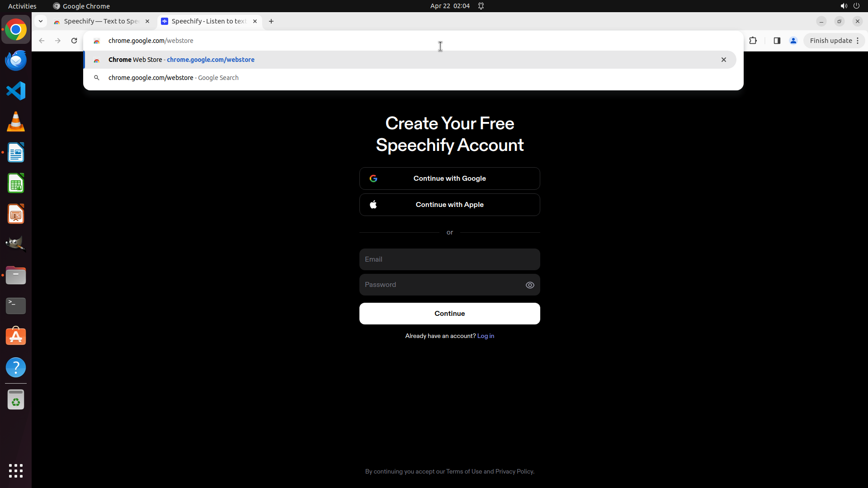Expand the tab search dropdown arrow

(x=41, y=21)
